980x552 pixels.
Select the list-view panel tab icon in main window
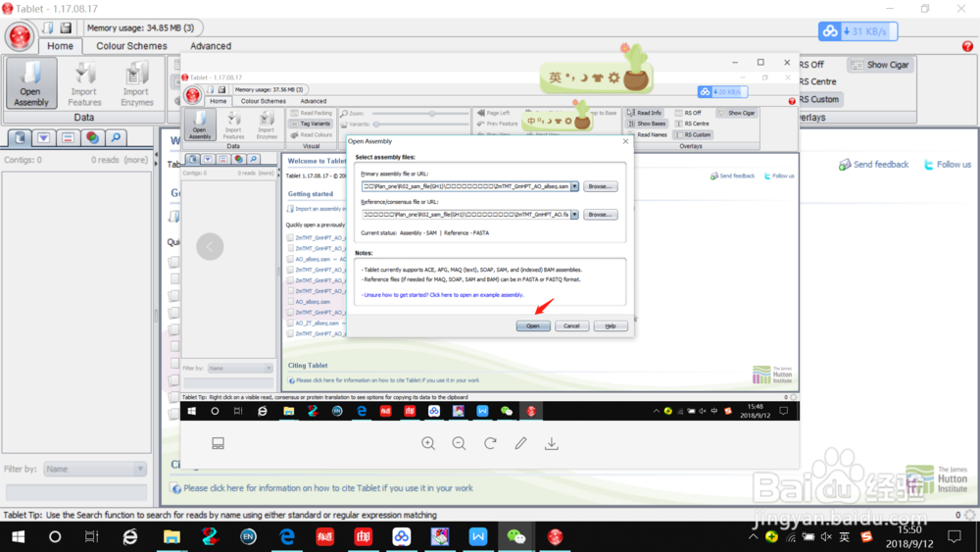(x=69, y=137)
